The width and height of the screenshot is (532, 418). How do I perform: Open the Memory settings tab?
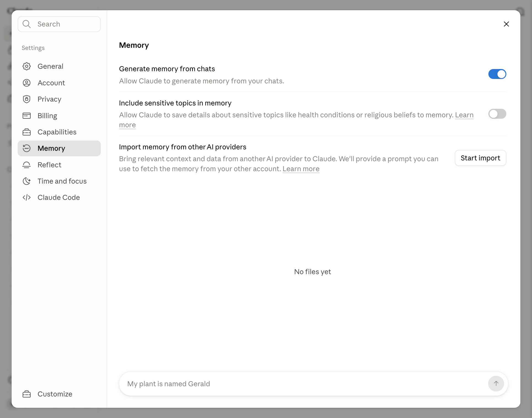coord(59,148)
